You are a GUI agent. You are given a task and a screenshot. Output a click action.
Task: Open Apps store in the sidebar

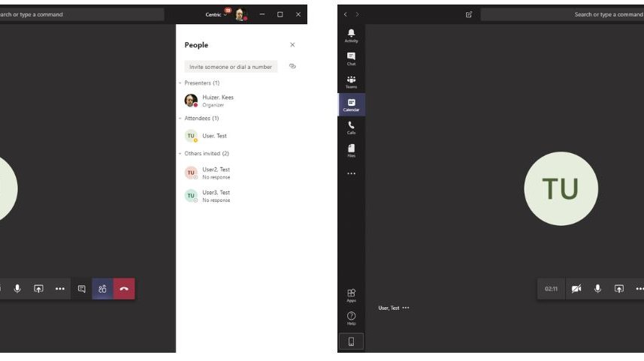(x=351, y=296)
